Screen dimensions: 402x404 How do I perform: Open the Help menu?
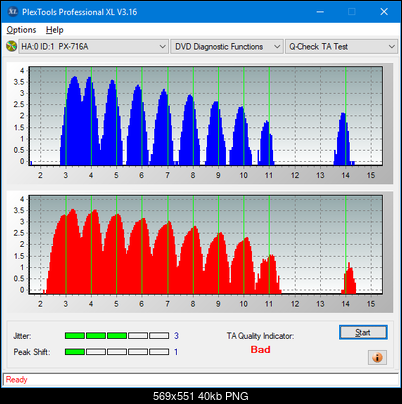(55, 30)
